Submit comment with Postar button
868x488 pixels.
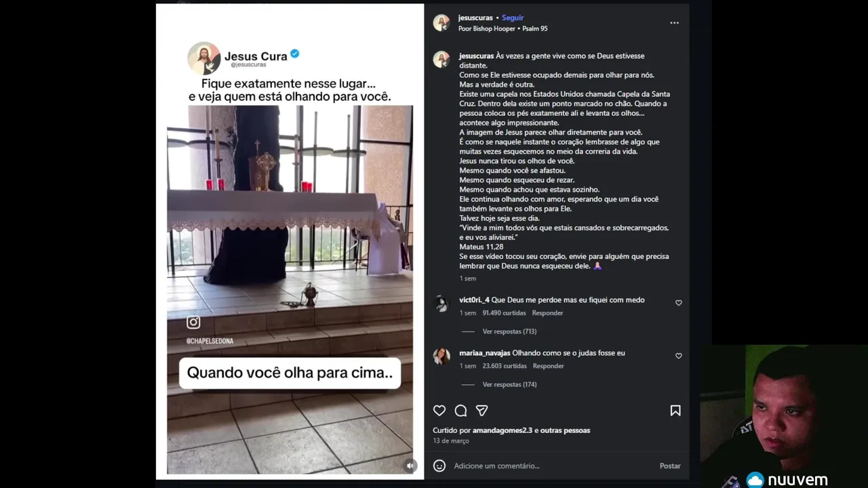click(670, 466)
